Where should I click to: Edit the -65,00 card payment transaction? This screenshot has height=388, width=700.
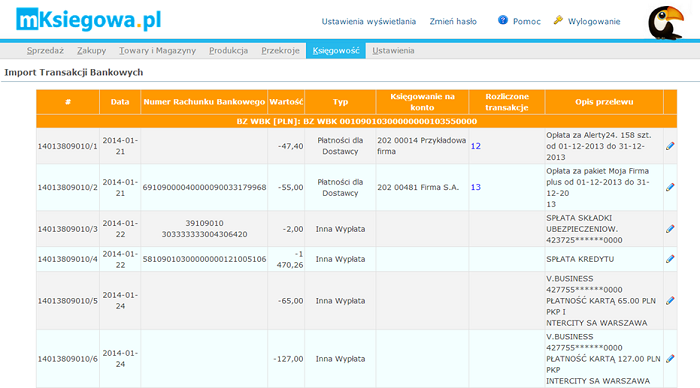(x=670, y=301)
